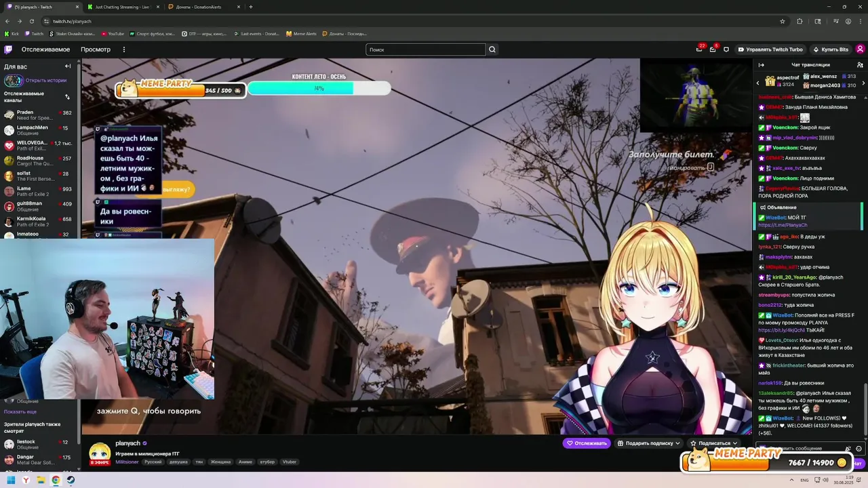Click the Поиск search field
Image resolution: width=868 pixels, height=488 pixels.
[426, 49]
